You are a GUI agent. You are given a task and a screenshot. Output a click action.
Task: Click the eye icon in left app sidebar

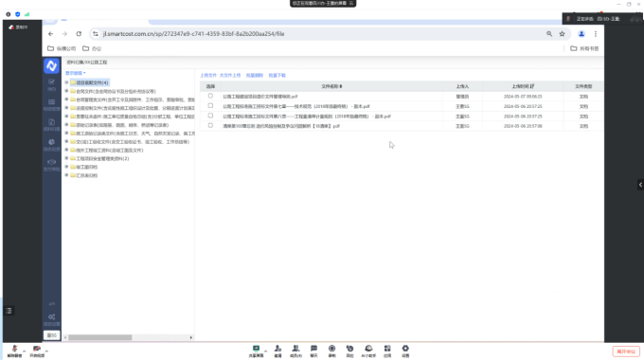coord(51,162)
